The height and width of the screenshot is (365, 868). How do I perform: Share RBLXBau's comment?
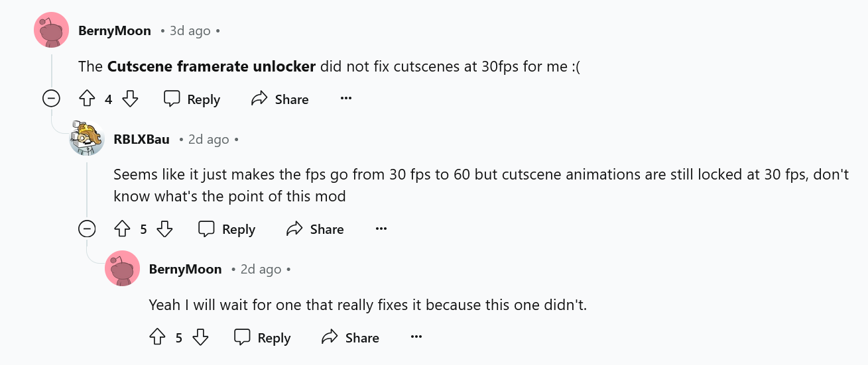point(315,229)
